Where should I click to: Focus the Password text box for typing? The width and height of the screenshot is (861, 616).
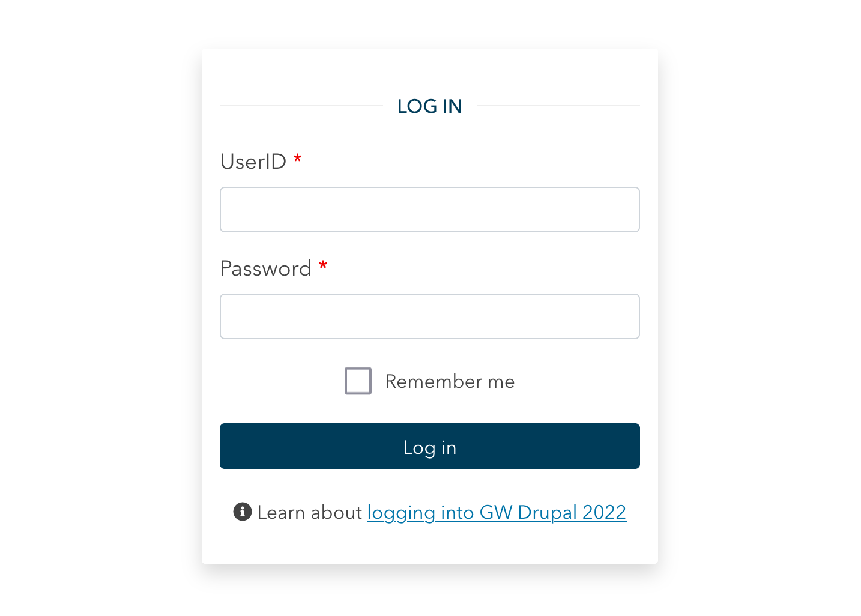point(429,316)
